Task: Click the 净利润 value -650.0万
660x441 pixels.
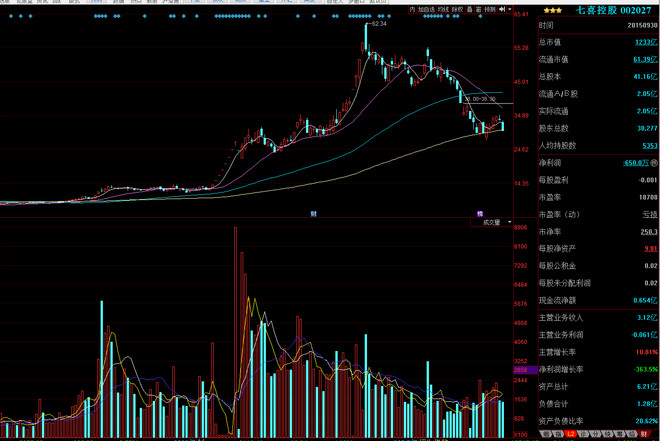Action: [636, 163]
